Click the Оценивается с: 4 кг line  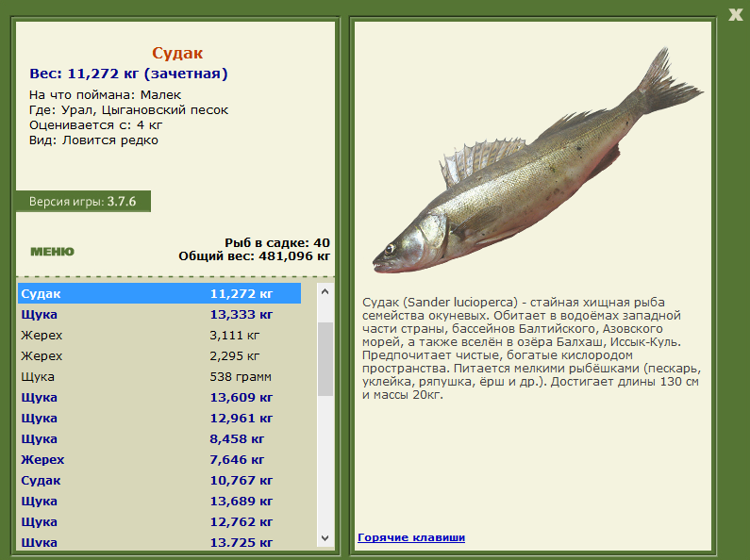(x=95, y=125)
